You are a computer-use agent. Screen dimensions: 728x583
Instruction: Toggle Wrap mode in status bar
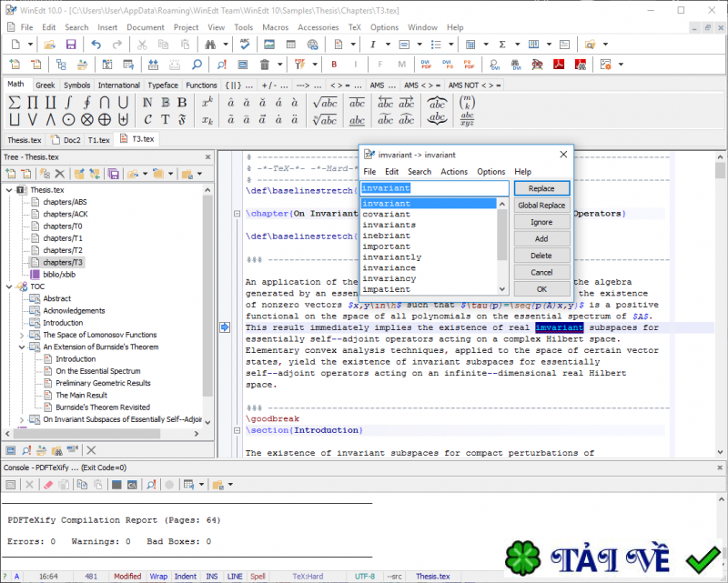click(x=158, y=577)
